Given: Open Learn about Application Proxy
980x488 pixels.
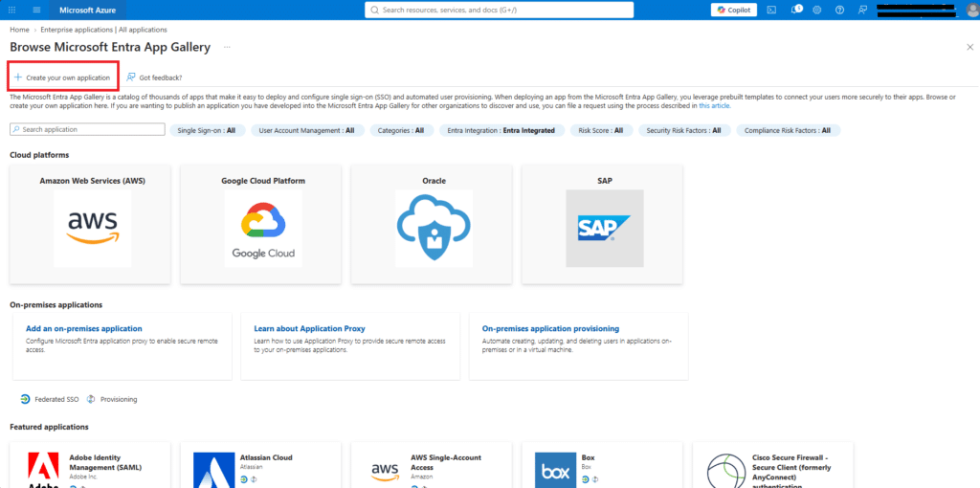Looking at the screenshot, I should 309,328.
